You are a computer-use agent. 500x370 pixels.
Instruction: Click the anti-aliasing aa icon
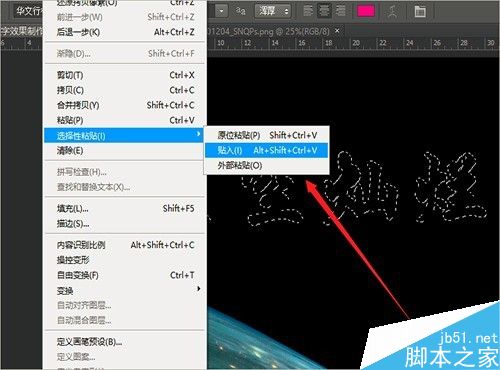[241, 11]
